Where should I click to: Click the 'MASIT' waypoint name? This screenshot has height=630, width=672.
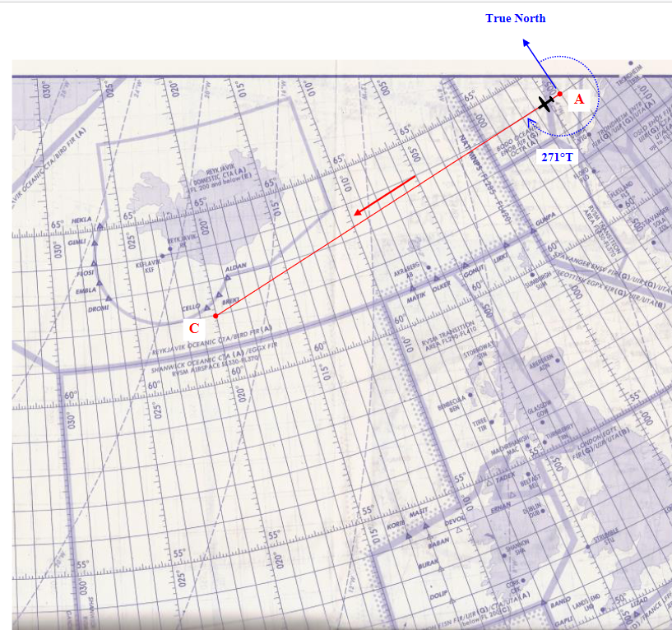pyautogui.click(x=419, y=512)
